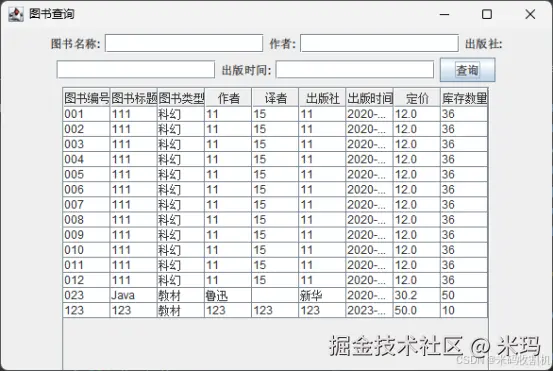Click the 鲁迅 author cell
The height and width of the screenshot is (371, 554).
228,295
